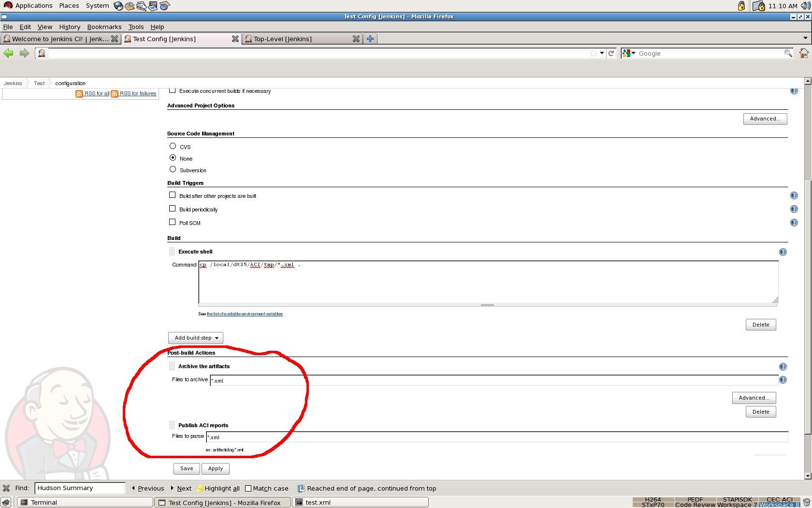Click the RSS for all feed icon
This screenshot has height=508, width=812.
pyautogui.click(x=79, y=94)
